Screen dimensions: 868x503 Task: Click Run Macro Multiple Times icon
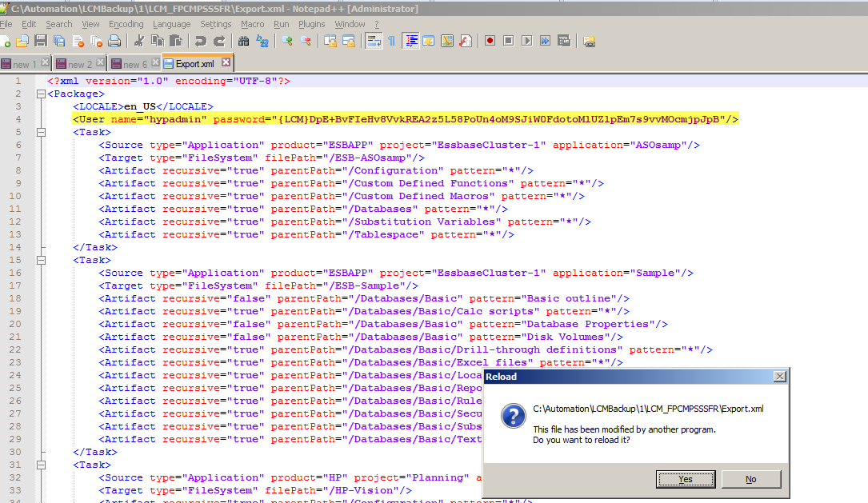(546, 41)
